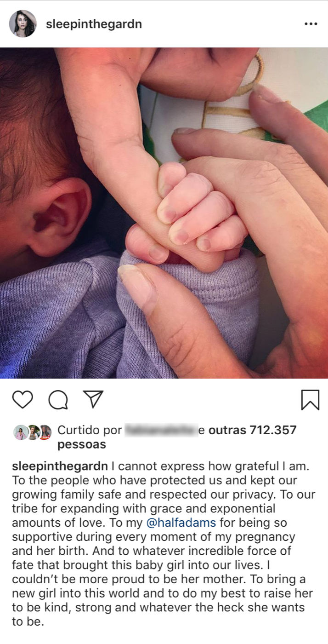Tap the baby's hand in the photo
This screenshot has width=328, height=644.
[198, 212]
